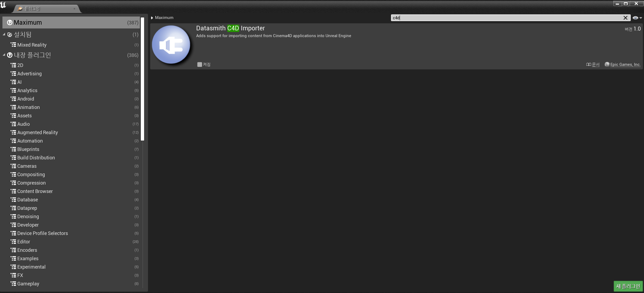Select the Denoising category
The image size is (644, 293).
click(x=71, y=217)
